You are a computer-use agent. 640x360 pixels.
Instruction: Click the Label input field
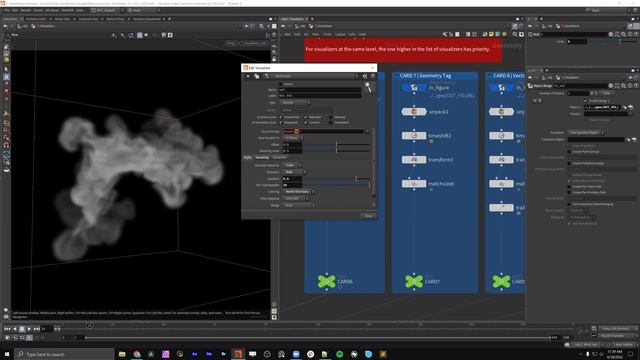[x=320, y=96]
